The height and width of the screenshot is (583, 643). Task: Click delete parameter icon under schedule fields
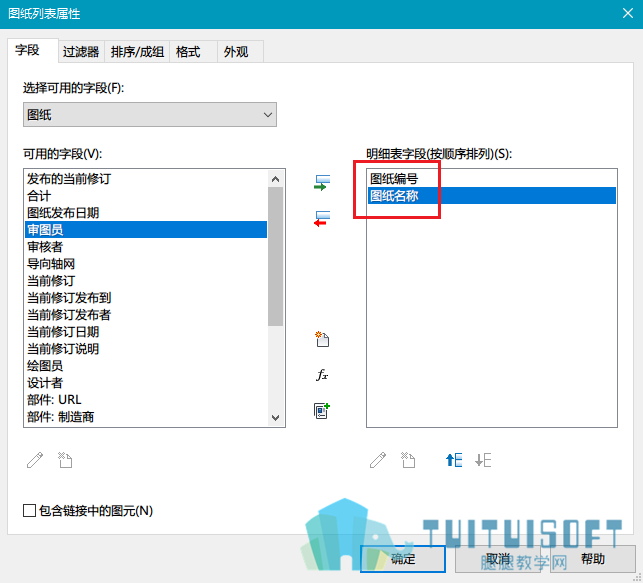coord(408,460)
